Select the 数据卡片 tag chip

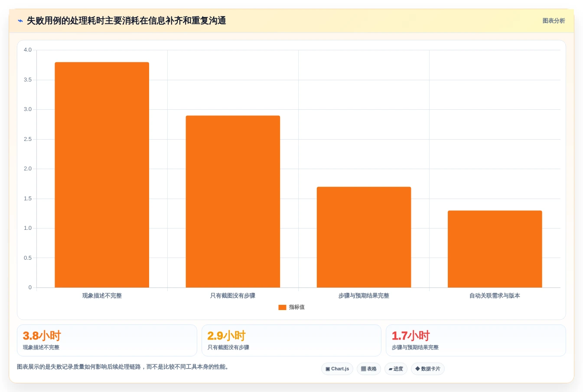428,369
